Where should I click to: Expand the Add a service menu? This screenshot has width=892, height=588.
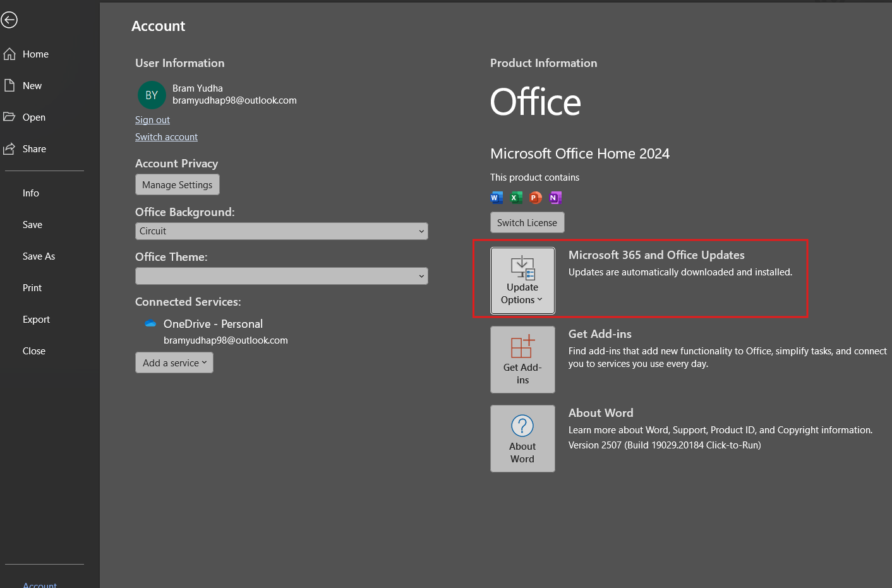tap(174, 363)
